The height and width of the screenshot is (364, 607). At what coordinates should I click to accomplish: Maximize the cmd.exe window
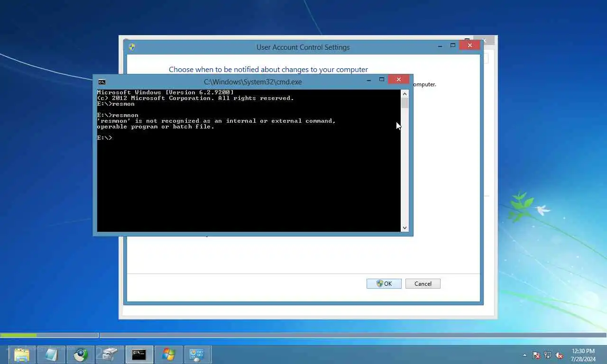pyautogui.click(x=382, y=80)
